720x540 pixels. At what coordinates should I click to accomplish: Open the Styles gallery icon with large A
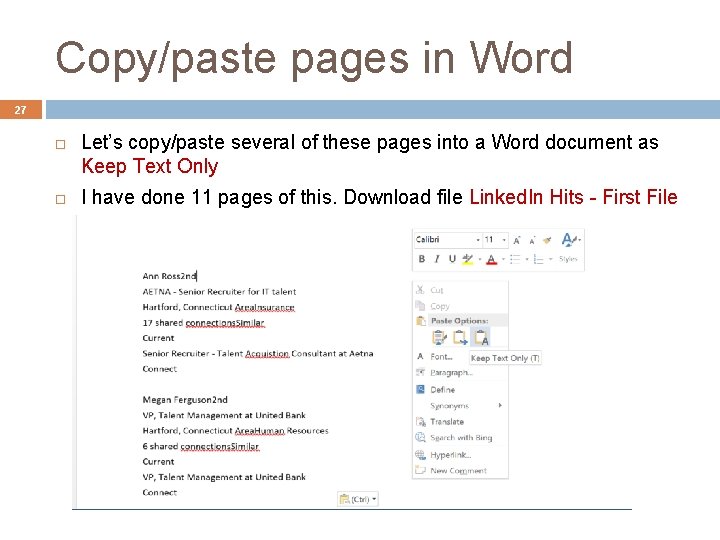pyautogui.click(x=568, y=240)
